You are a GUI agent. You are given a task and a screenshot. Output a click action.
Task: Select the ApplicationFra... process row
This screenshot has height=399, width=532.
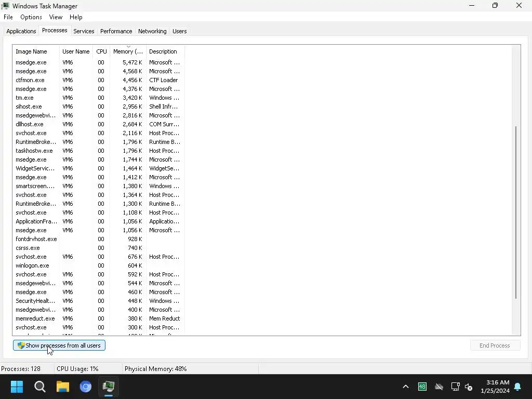coord(98,221)
